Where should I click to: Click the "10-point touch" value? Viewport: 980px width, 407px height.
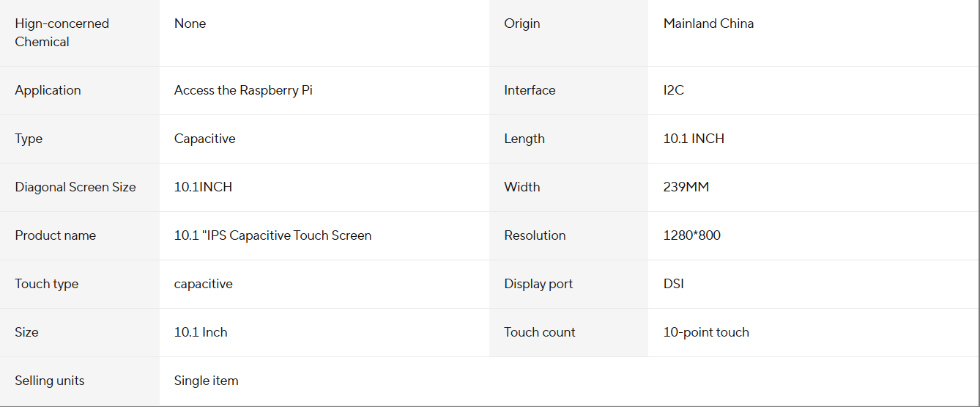[x=706, y=332]
